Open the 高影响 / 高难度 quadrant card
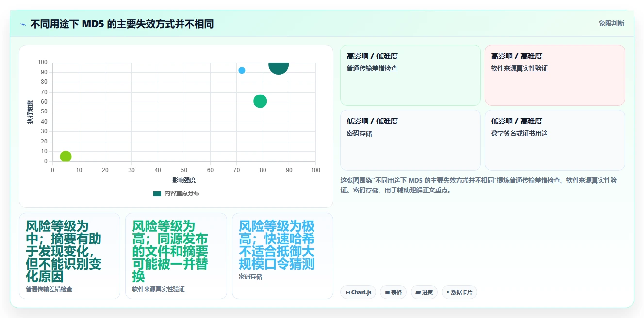Viewport: 644px width, 318px height. 555,75
